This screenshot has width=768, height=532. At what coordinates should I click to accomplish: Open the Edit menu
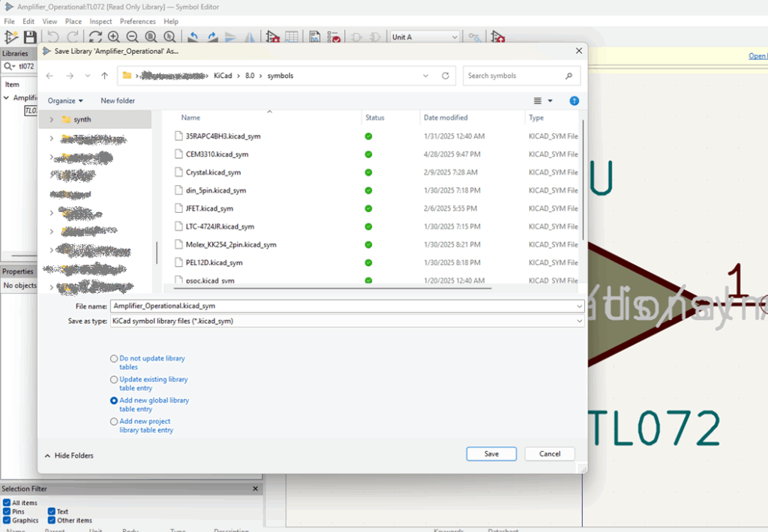tap(28, 22)
